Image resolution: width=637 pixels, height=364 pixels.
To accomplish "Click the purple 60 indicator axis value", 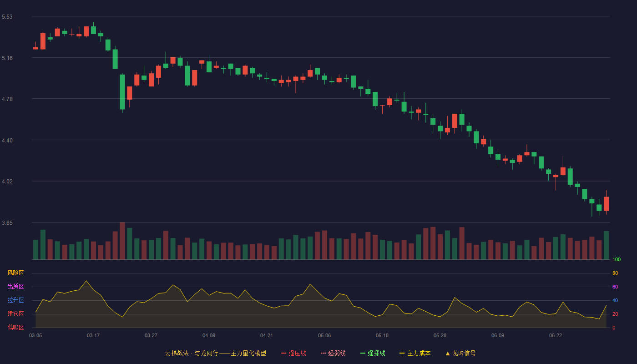I will (615, 287).
